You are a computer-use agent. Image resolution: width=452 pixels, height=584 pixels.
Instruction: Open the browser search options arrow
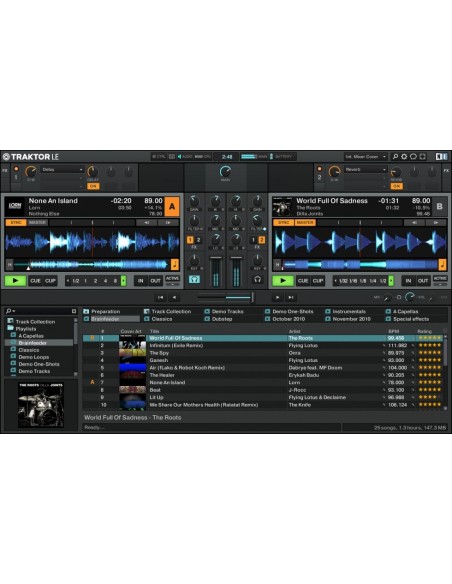click(x=14, y=311)
